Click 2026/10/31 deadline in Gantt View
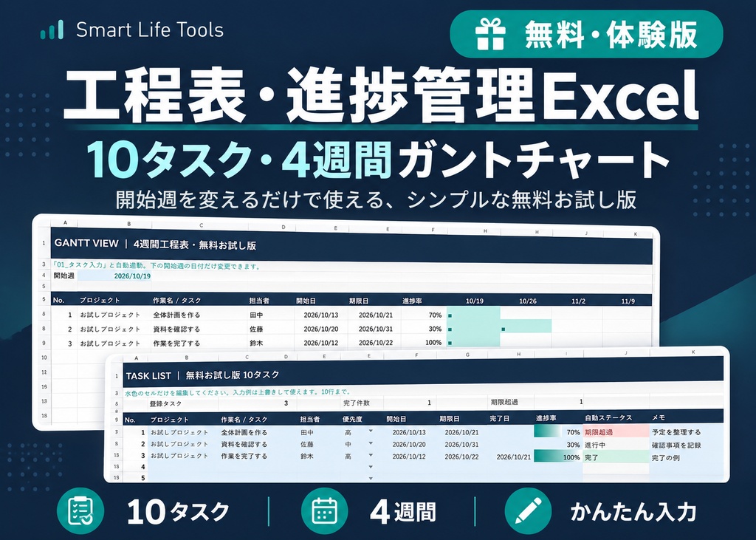Viewport: 756px width, 540px height. click(x=376, y=329)
